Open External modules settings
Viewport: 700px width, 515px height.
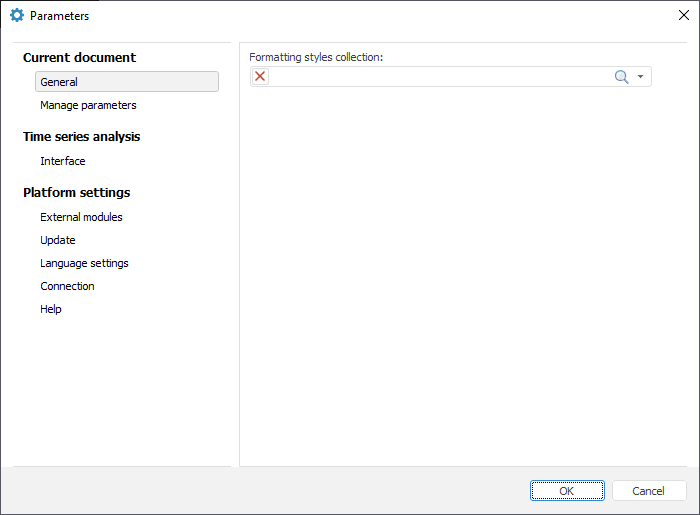(81, 217)
